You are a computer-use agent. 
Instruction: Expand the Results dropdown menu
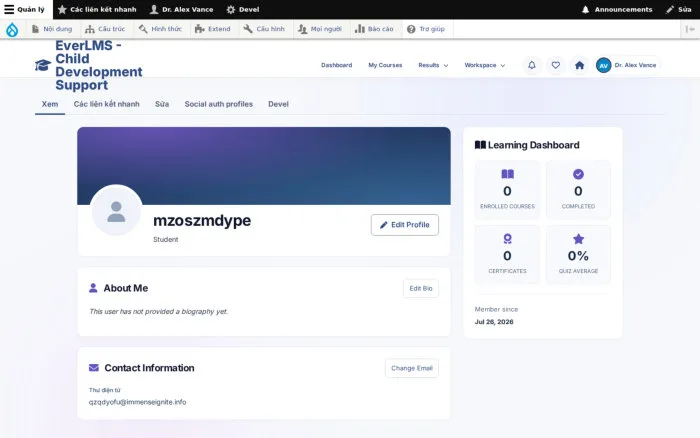[x=433, y=65]
